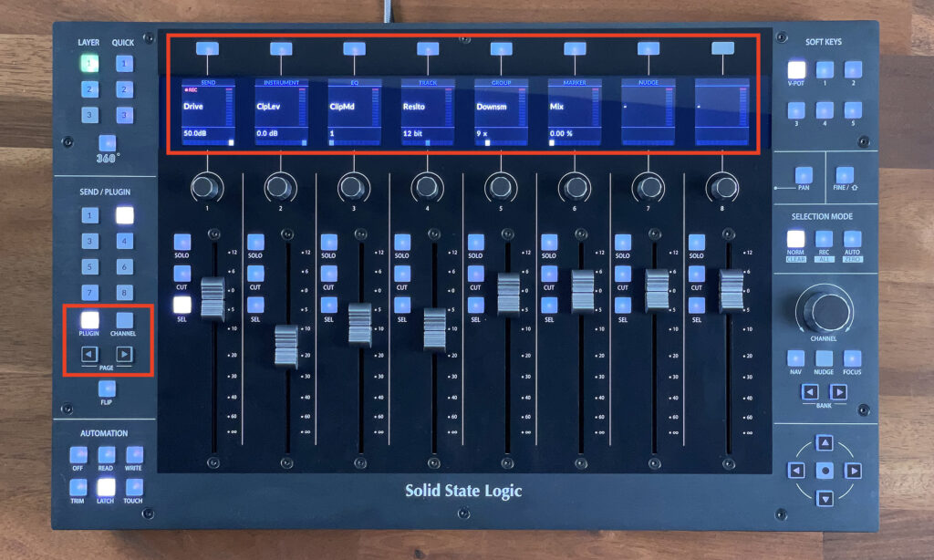Click the V-Pot knob numbered 3

353,187
